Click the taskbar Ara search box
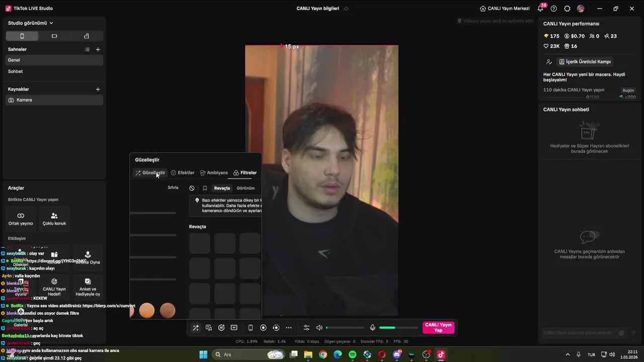 coord(248,354)
